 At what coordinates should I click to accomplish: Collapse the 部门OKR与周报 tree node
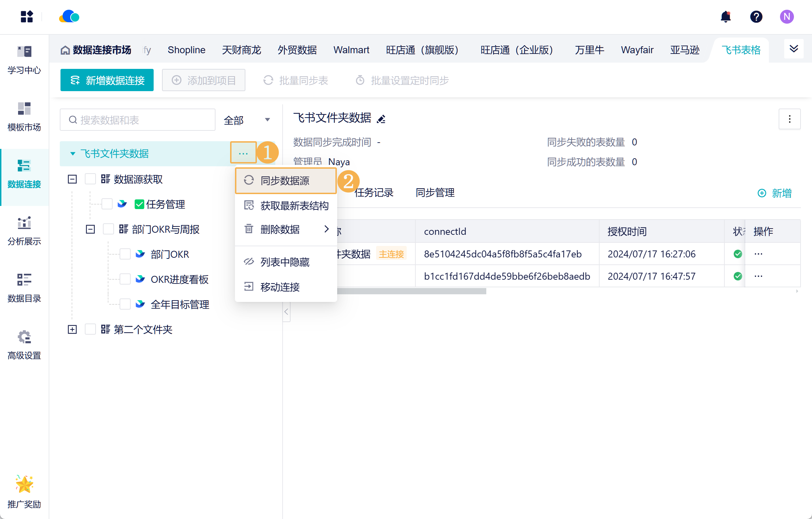tap(90, 229)
